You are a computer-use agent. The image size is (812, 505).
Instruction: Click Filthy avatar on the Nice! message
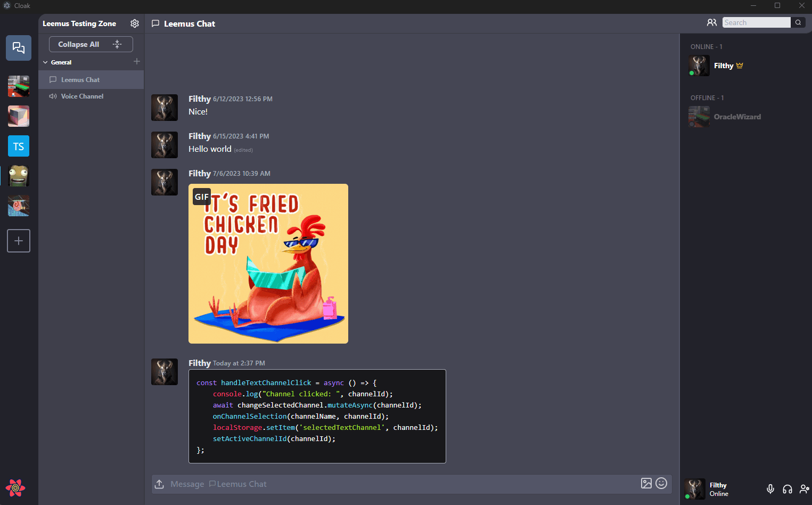(165, 108)
